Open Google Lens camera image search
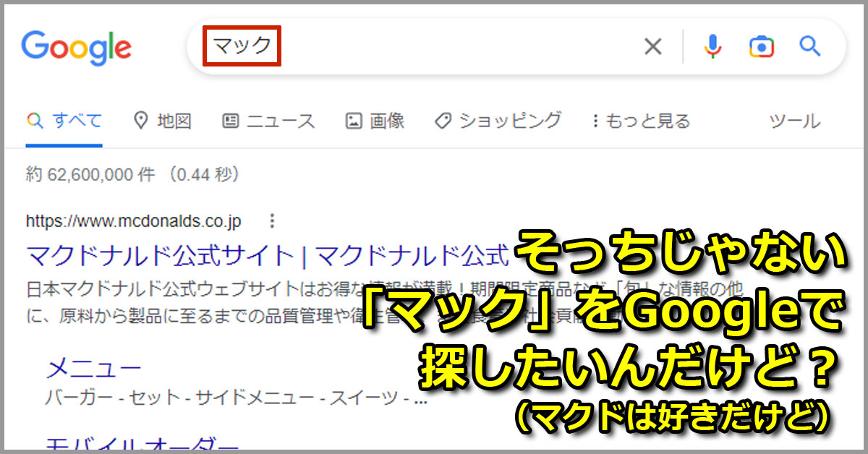The width and height of the screenshot is (868, 454). tap(761, 47)
